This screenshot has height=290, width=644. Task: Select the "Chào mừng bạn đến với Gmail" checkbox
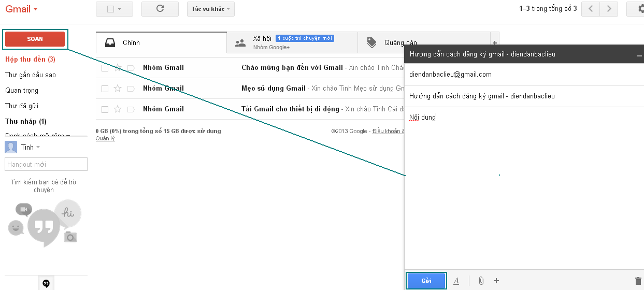[x=105, y=67]
